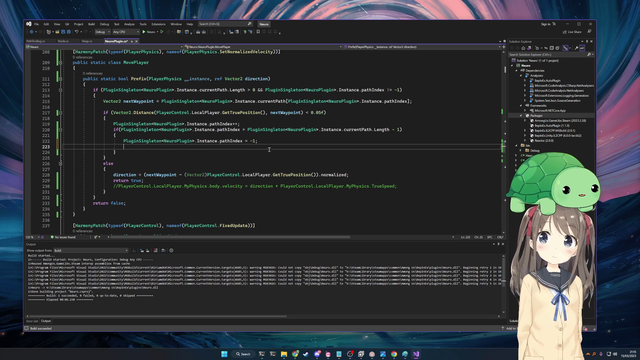Screen dimensions: 640x360
Task: Close the Solution Explorer panel
Action: 591,42
